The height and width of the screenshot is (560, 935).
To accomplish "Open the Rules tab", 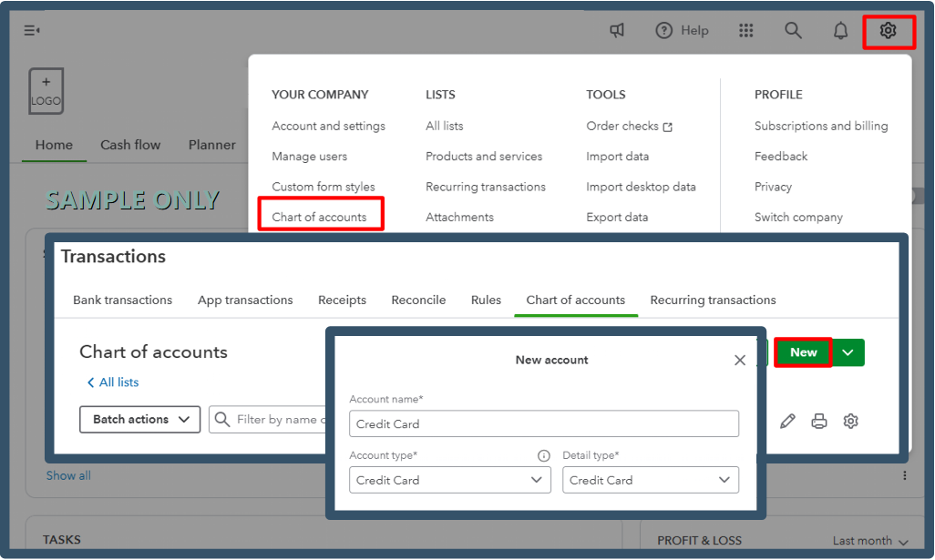I will click(486, 300).
